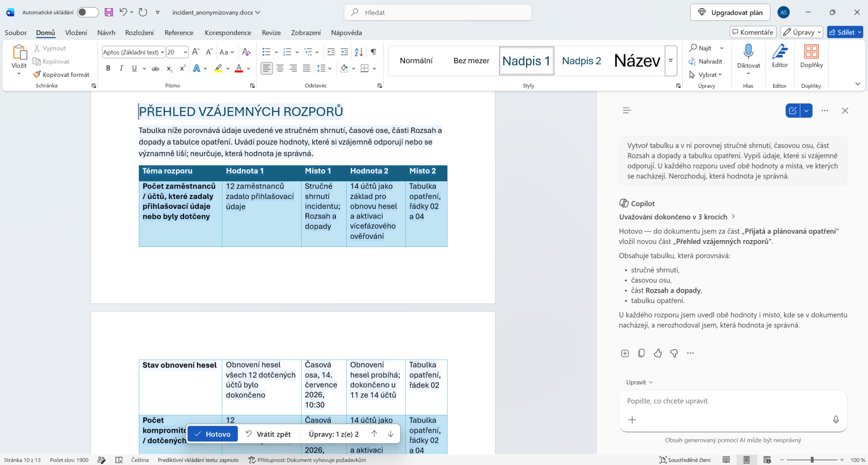Clear all formatting icon

246,52
